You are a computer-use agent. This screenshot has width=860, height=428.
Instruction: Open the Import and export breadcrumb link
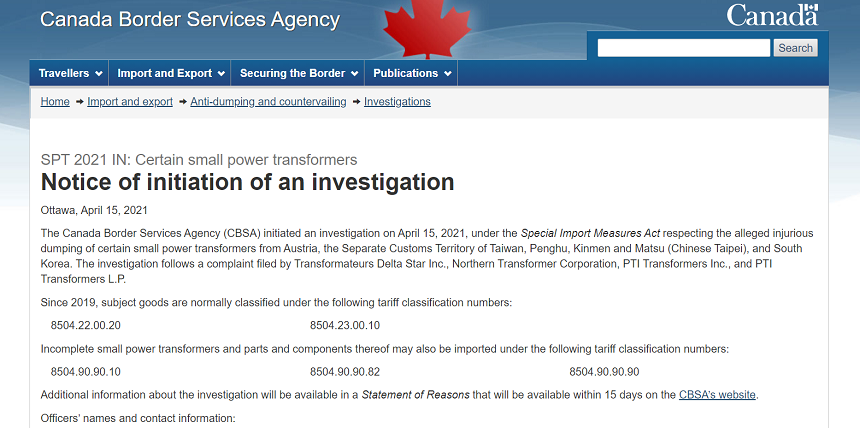130,102
